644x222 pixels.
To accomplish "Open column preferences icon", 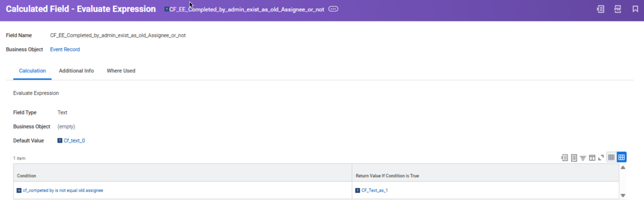I will coord(592,158).
